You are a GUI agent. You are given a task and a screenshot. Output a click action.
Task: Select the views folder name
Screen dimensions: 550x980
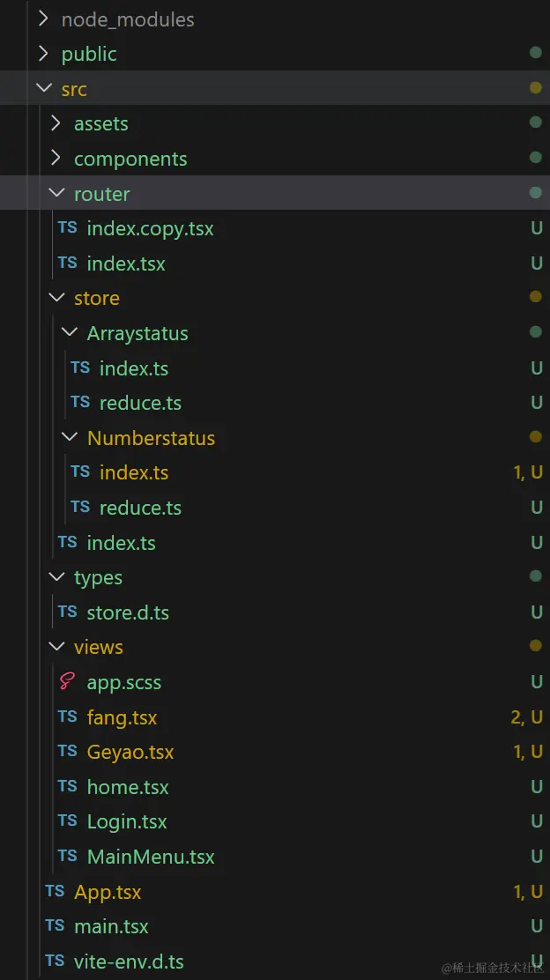click(x=98, y=647)
